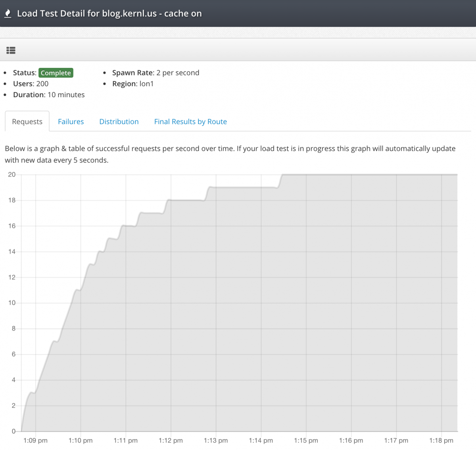Click the 0 value on y-axis
The image size is (476, 450).
pyautogui.click(x=13, y=431)
